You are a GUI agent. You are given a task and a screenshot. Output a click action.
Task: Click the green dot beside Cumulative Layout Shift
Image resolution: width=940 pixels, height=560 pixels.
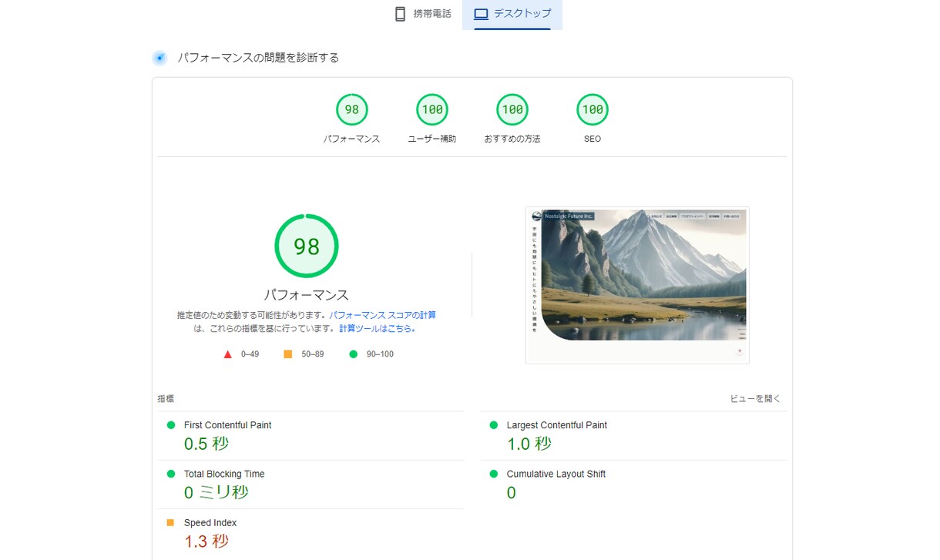click(493, 474)
